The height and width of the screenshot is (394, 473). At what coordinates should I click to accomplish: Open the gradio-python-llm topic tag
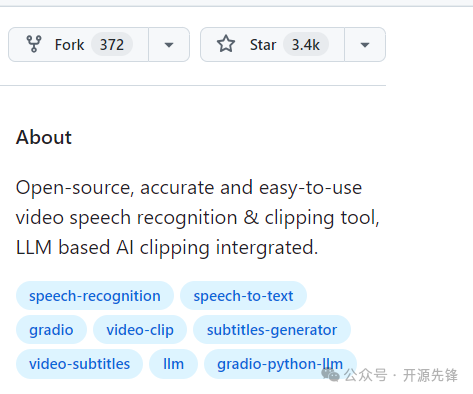[280, 364]
